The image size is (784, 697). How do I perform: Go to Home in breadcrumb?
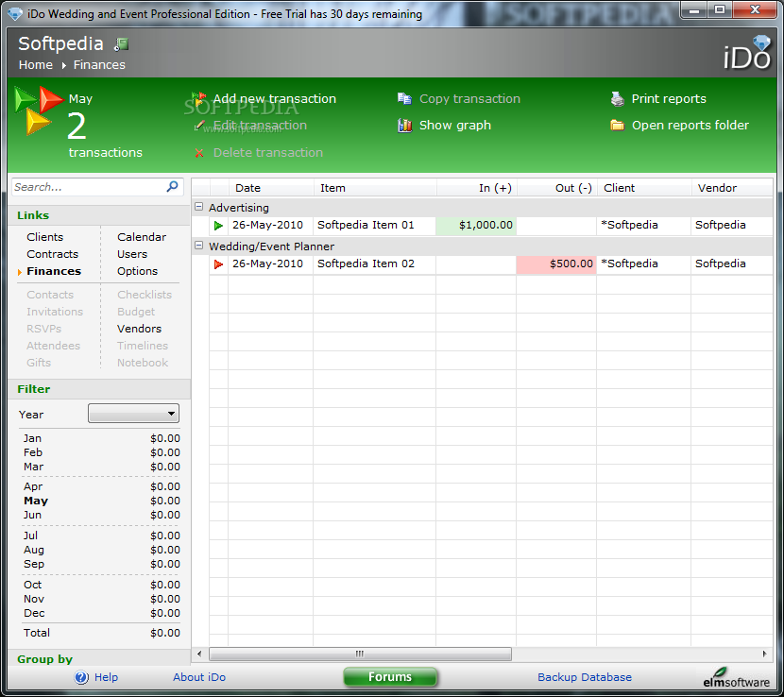click(x=36, y=65)
